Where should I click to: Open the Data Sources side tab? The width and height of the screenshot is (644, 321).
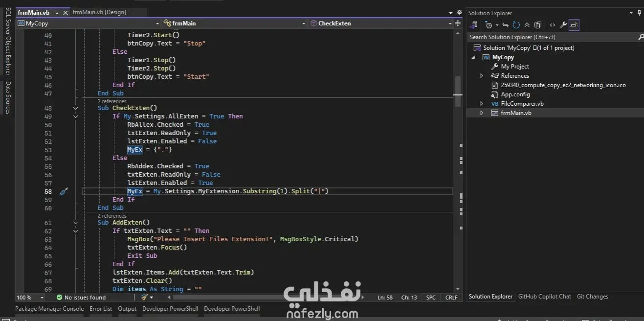click(x=8, y=98)
